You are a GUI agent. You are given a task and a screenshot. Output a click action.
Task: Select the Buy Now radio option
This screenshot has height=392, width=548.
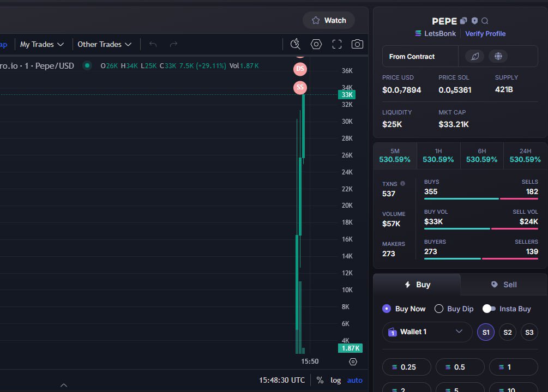coord(404,309)
